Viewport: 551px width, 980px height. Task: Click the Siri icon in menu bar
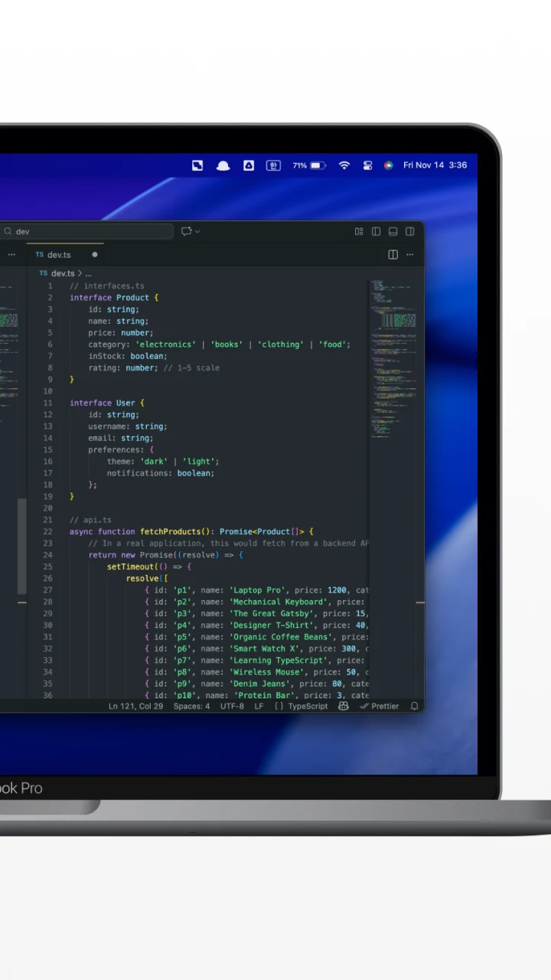tap(389, 165)
